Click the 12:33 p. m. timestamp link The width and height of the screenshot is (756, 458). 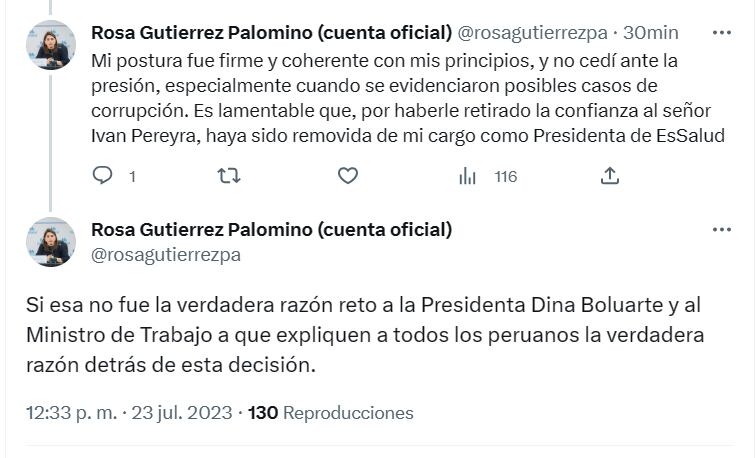[x=130, y=412]
